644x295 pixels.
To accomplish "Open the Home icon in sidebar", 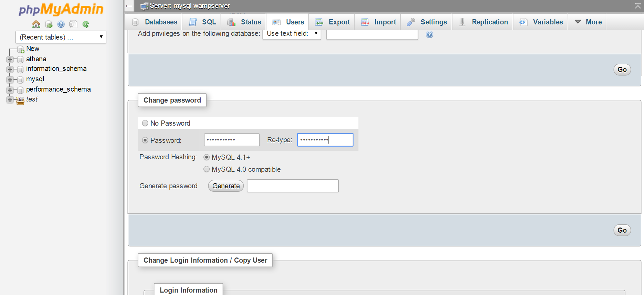I will (36, 24).
